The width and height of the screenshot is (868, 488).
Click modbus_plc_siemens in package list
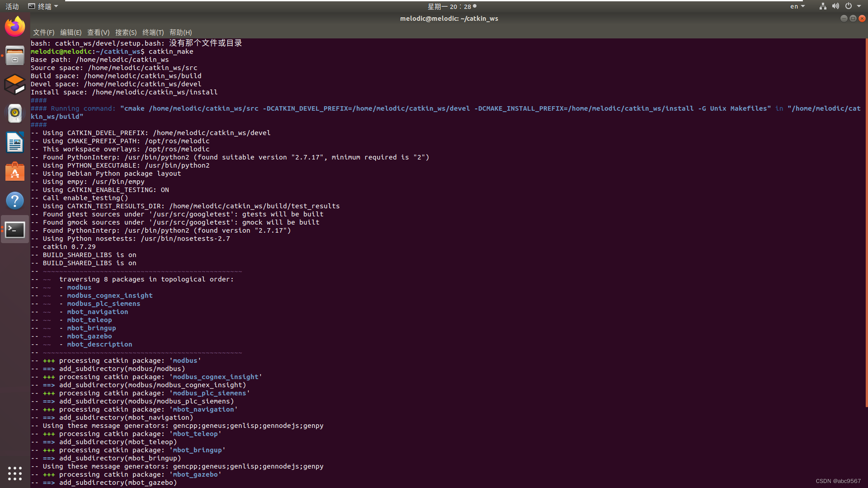point(104,304)
